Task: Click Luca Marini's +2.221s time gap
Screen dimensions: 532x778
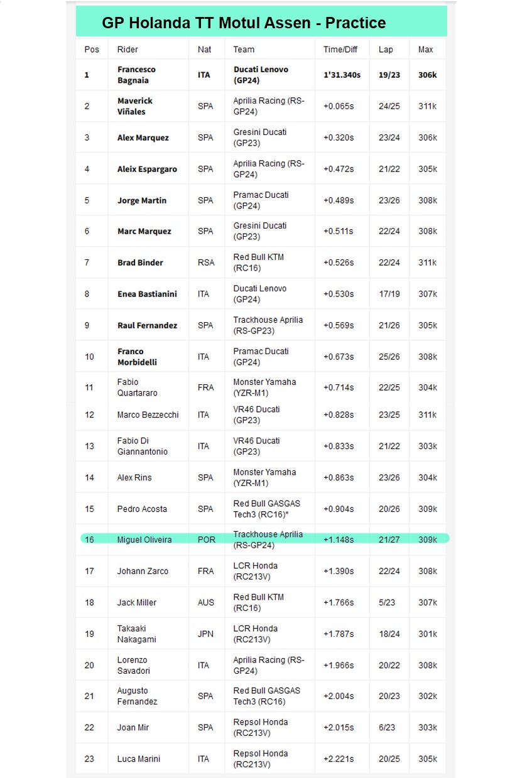Action: tap(339, 759)
